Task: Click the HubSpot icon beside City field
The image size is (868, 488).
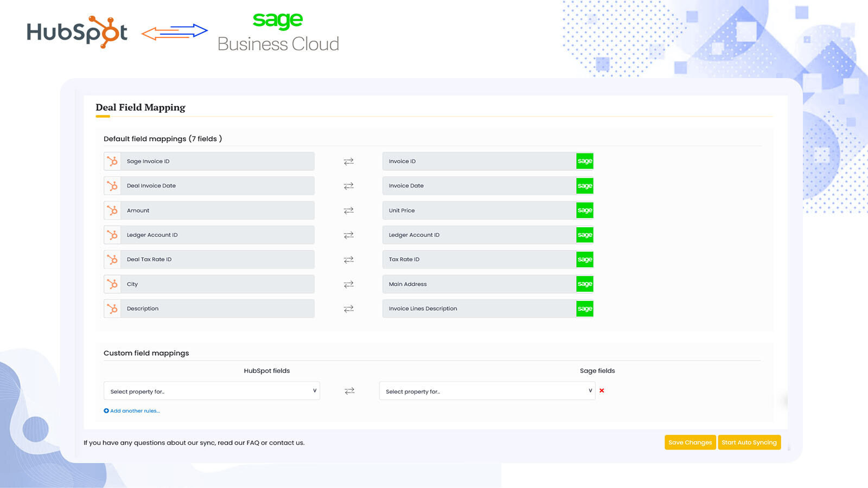Action: 112,284
